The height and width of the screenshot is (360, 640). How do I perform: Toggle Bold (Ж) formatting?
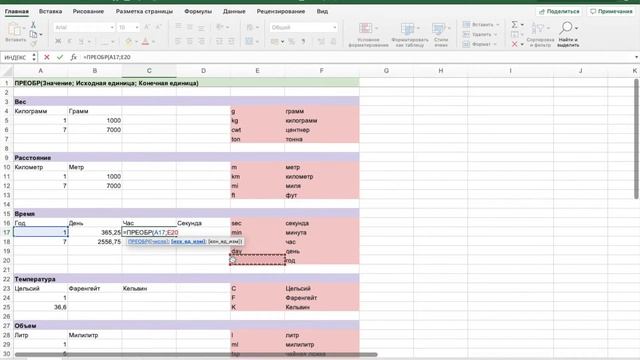tap(58, 42)
